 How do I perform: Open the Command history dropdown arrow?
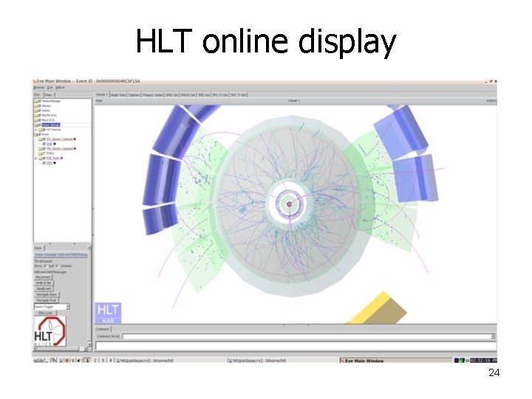[x=493, y=336]
